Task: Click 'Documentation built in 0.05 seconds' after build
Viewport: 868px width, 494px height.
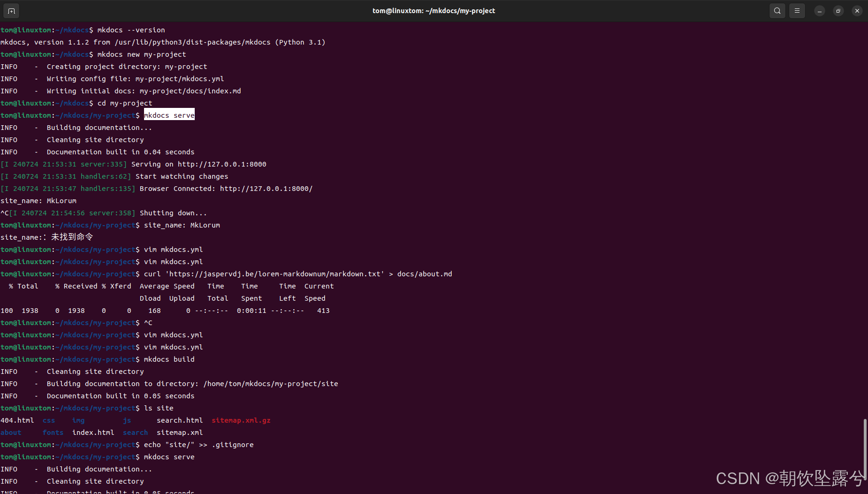Action: point(121,396)
